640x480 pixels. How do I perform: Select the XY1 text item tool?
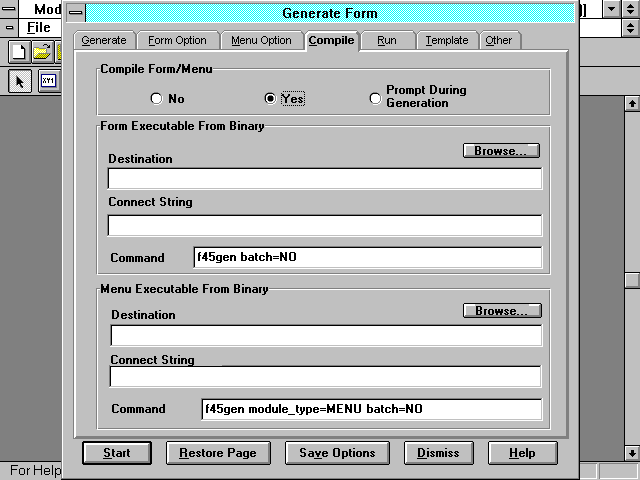(x=47, y=82)
